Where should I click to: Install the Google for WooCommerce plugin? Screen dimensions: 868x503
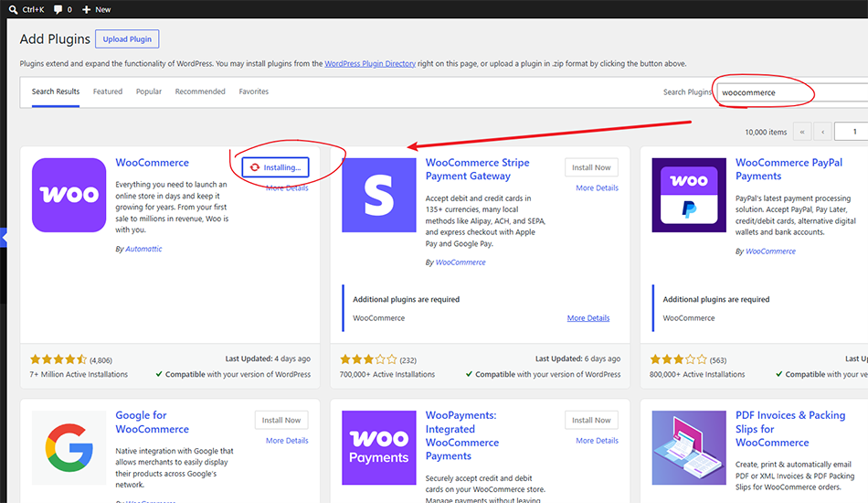point(281,420)
